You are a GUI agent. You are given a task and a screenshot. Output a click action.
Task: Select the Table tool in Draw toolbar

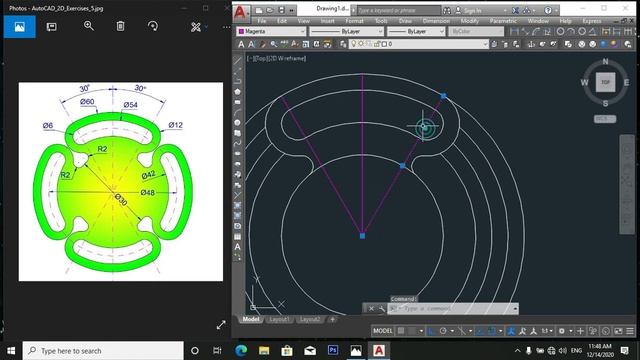(x=238, y=237)
